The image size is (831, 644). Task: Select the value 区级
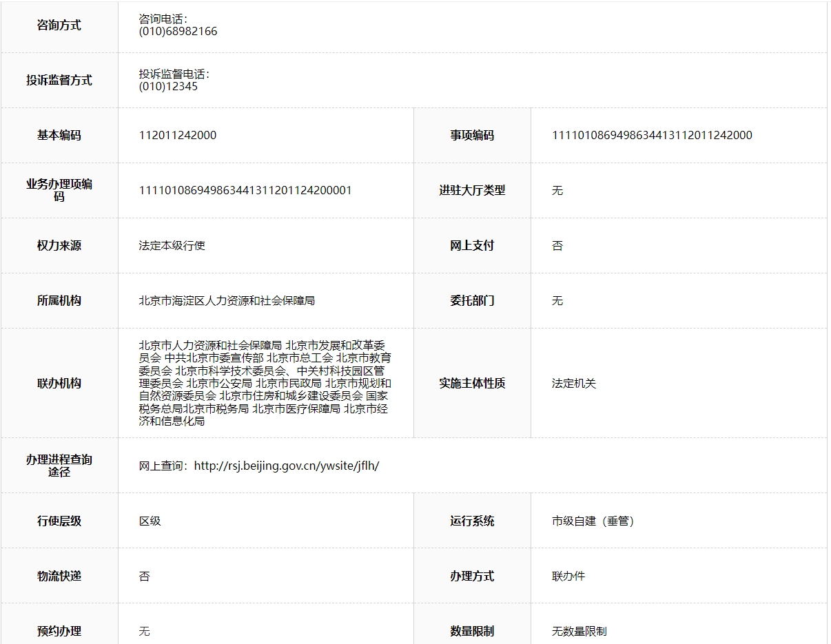pyautogui.click(x=150, y=521)
